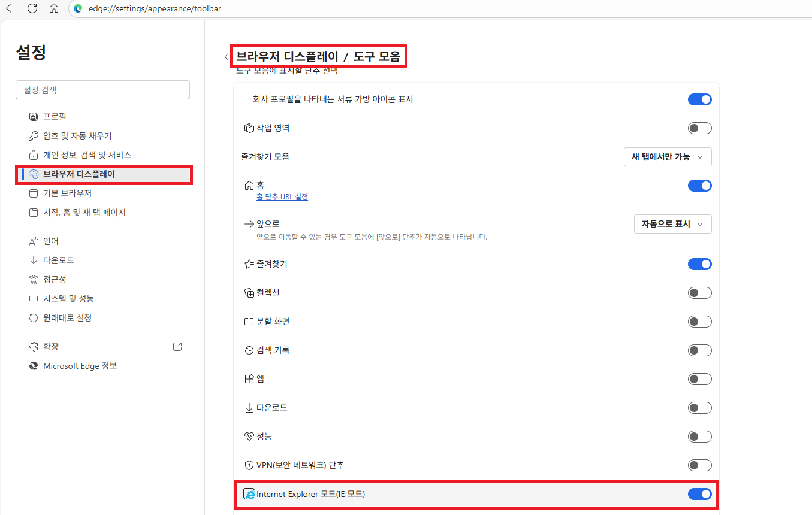Click the Internet Explorer 모드 icon

[x=249, y=494]
